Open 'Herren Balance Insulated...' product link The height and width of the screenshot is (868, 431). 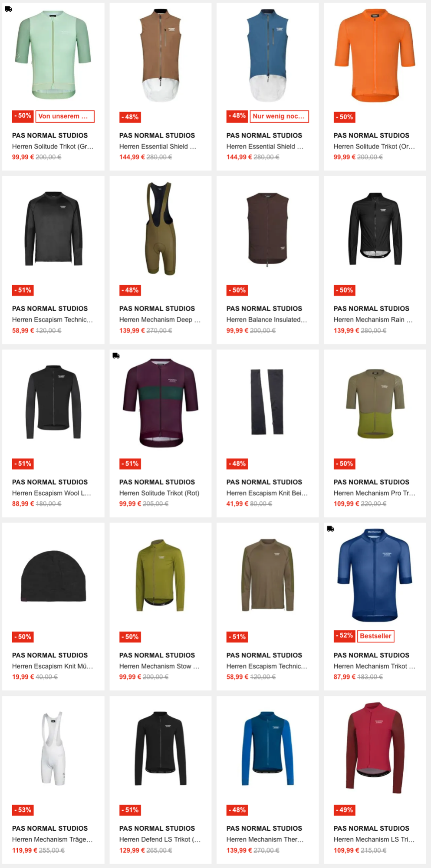[266, 320]
